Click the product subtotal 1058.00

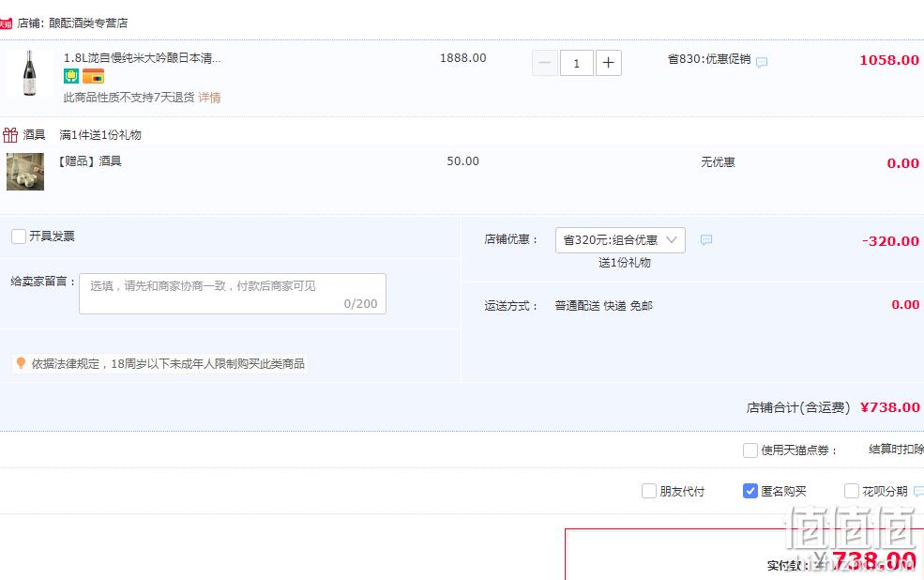click(x=889, y=60)
